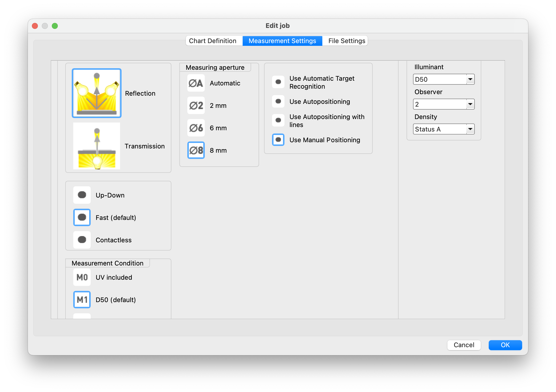Choose the Automatic aperture ØA icon
This screenshot has width=556, height=392.
pos(196,83)
